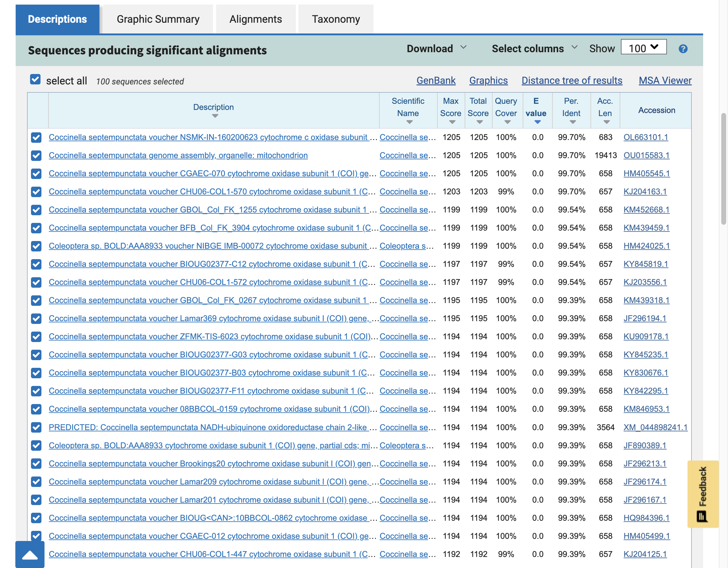Open voucher BIOUG02377-F11 description link
The height and width of the screenshot is (568, 728).
pyautogui.click(x=211, y=391)
